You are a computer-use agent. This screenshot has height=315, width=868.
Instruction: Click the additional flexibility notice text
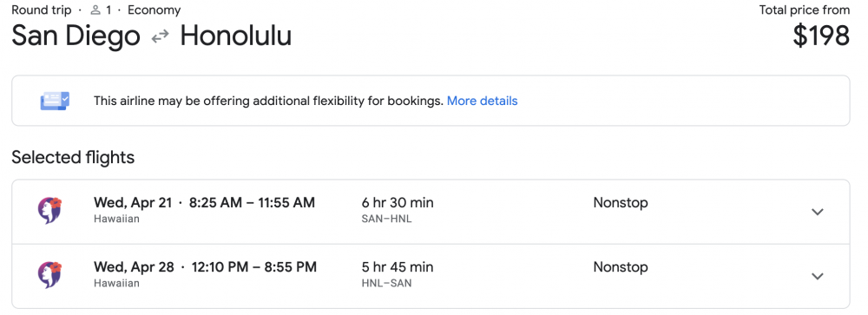tap(268, 101)
